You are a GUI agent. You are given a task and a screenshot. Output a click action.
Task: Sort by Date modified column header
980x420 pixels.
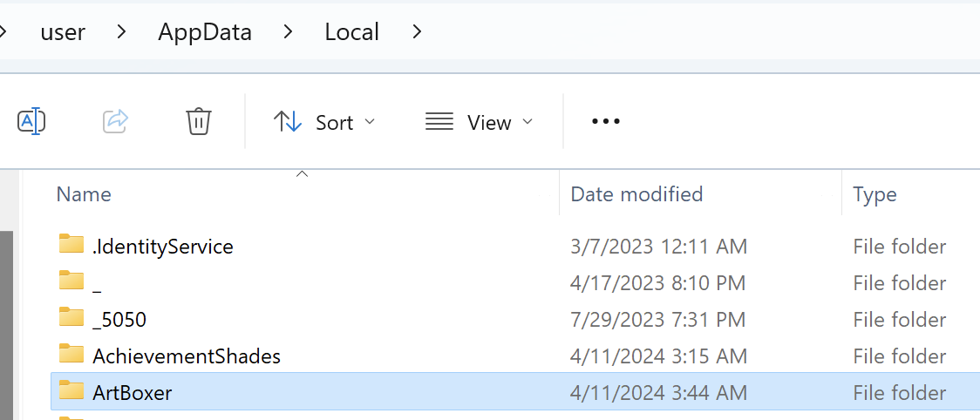(636, 193)
